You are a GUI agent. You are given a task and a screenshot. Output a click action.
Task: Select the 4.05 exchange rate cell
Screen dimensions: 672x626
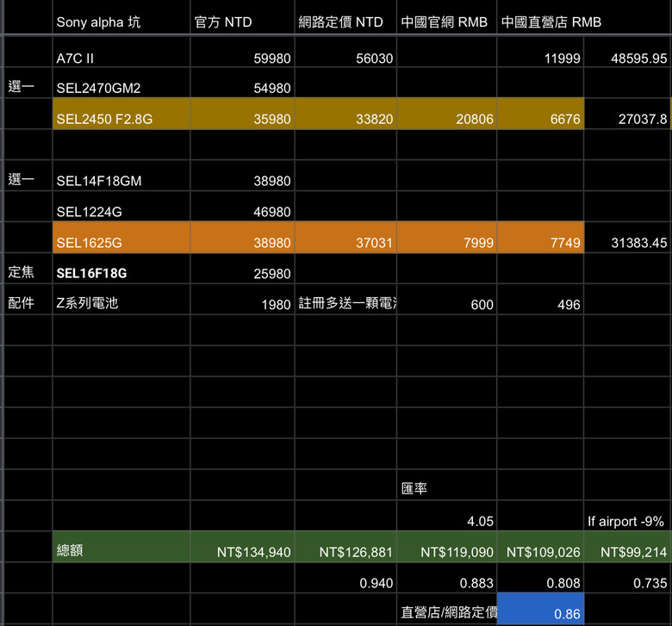[x=446, y=516]
